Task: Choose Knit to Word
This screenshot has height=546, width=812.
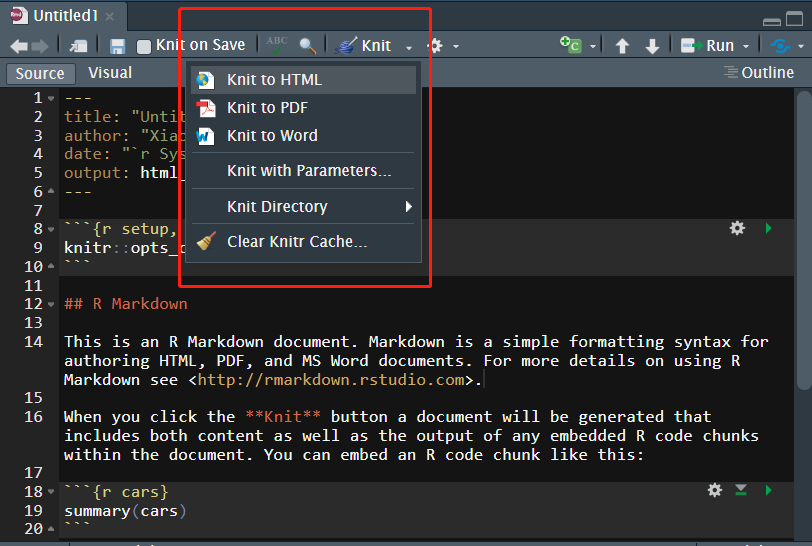Action: point(303,136)
